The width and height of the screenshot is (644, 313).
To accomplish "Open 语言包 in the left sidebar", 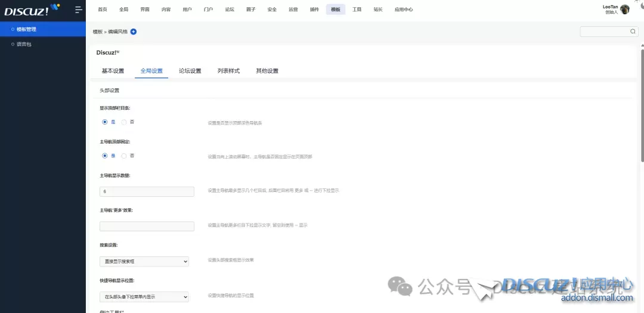I will pos(24,44).
